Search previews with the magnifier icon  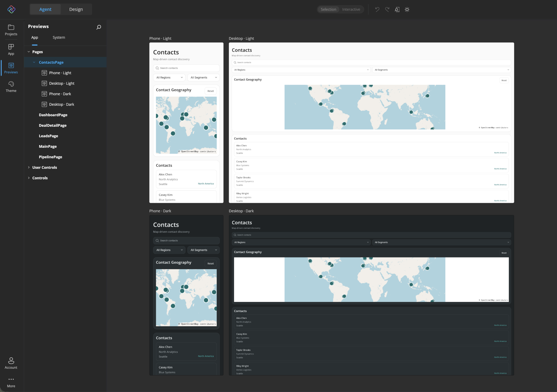(99, 27)
